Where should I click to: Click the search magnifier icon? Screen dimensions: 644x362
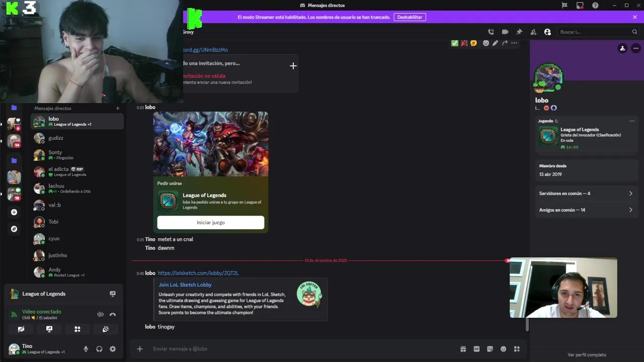click(x=634, y=32)
